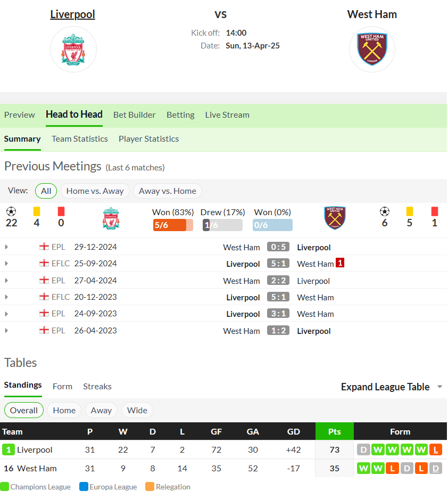Click West Ham's red card icon showing 1
The width and height of the screenshot is (448, 499).
coord(434,211)
